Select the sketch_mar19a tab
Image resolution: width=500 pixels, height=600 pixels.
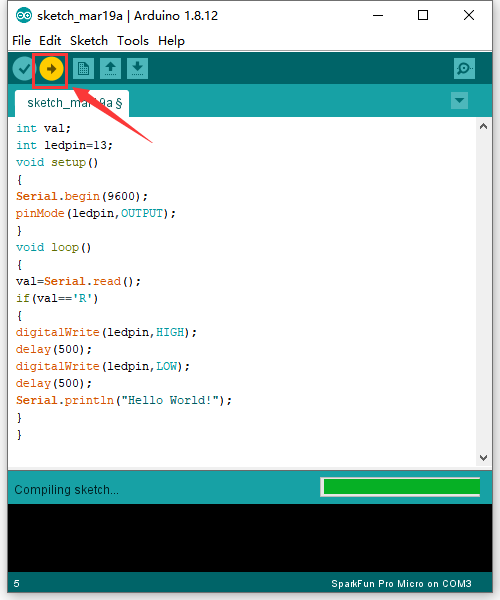[x=72, y=103]
